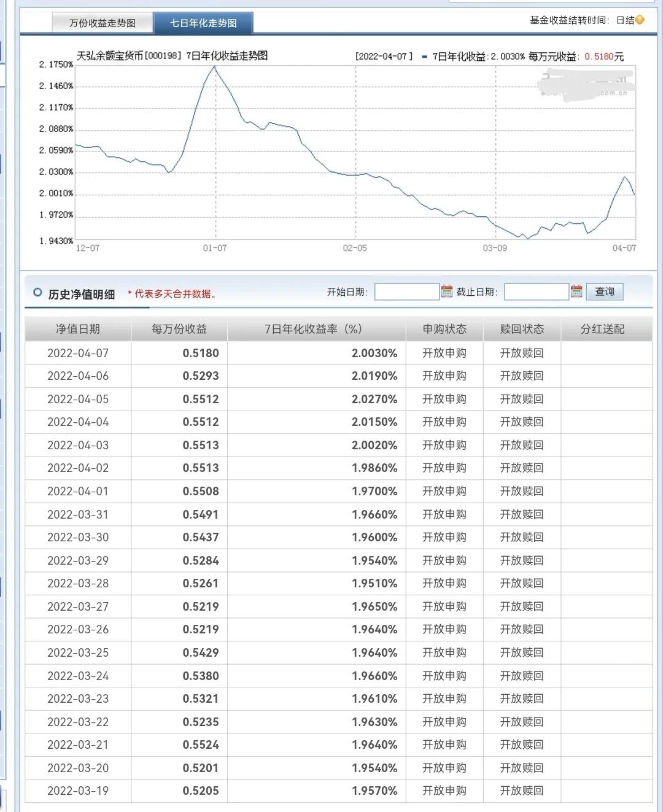The image size is (663, 812).
Task: Click the red note 代表多天合并数据
Action: [172, 293]
